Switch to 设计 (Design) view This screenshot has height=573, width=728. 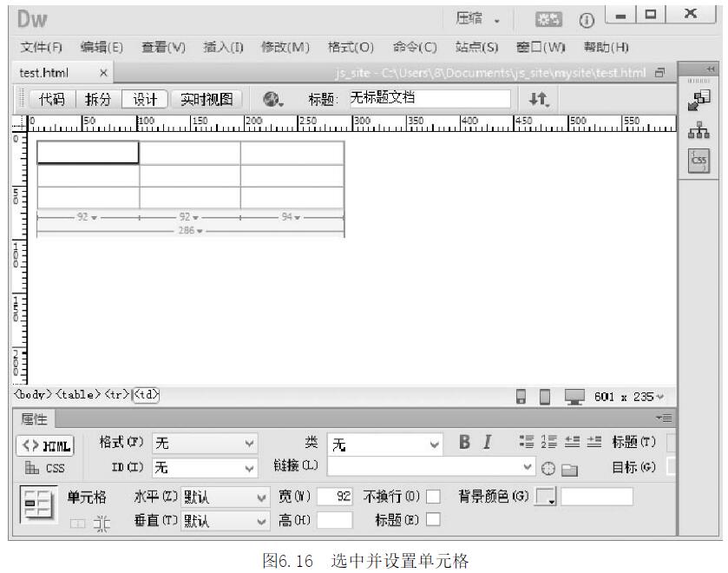(x=144, y=99)
